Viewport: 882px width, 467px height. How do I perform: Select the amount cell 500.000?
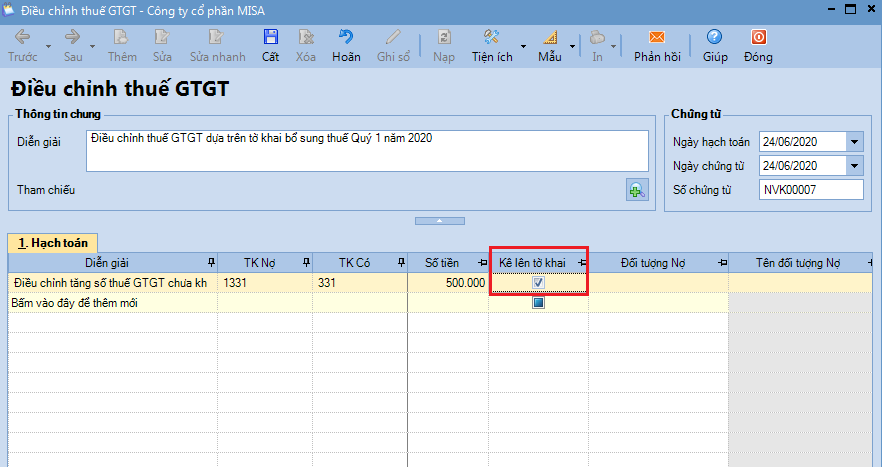[x=448, y=282]
